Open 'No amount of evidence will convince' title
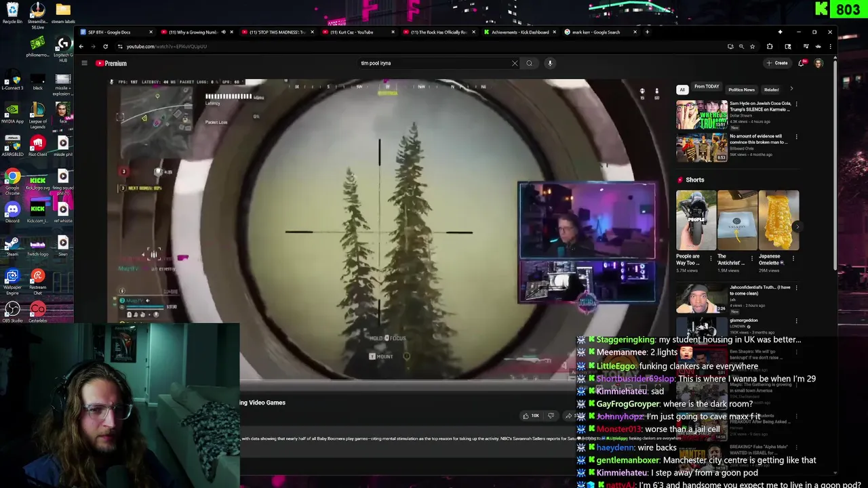This screenshot has height=488, width=868. [758, 139]
